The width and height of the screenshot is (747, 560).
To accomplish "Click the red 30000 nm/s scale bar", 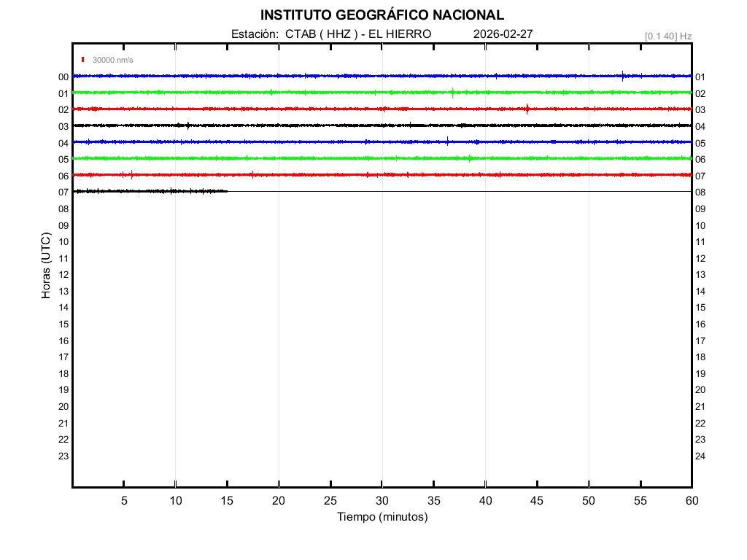I will (x=83, y=60).
